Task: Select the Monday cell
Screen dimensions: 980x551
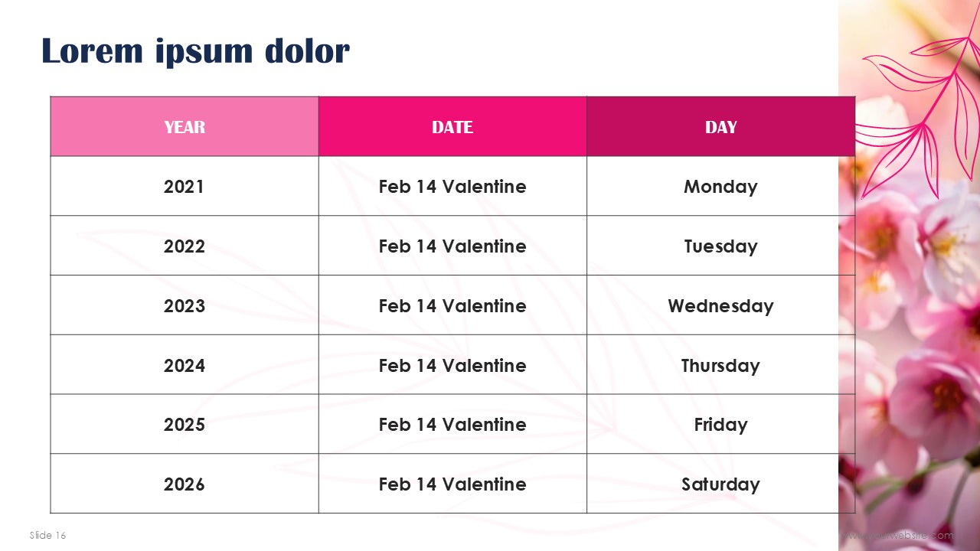Action: pyautogui.click(x=720, y=186)
